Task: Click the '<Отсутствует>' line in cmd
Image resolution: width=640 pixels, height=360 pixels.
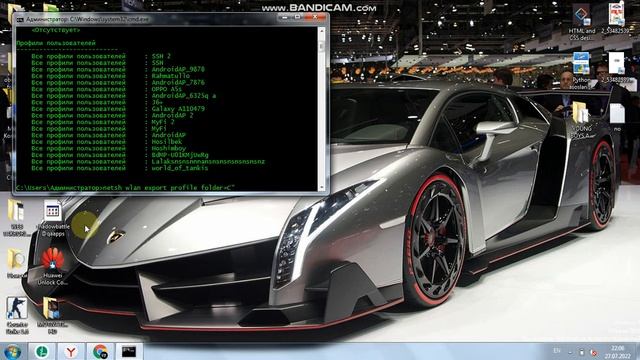Action: tap(56, 30)
